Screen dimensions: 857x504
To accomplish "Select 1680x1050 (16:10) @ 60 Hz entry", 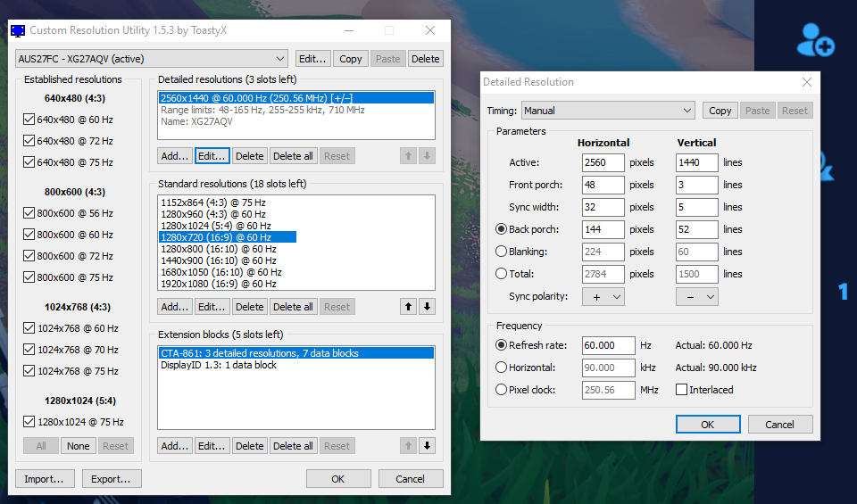I will [x=221, y=272].
